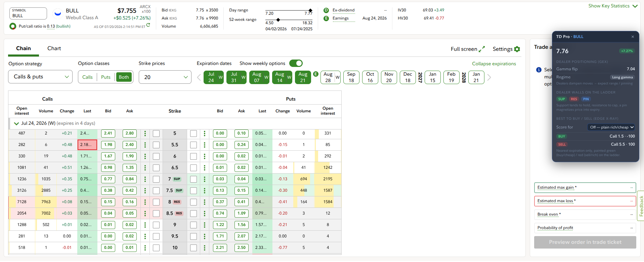Open Settings via the gear icon
This screenshot has height=262, width=644.
pyautogui.click(x=517, y=49)
